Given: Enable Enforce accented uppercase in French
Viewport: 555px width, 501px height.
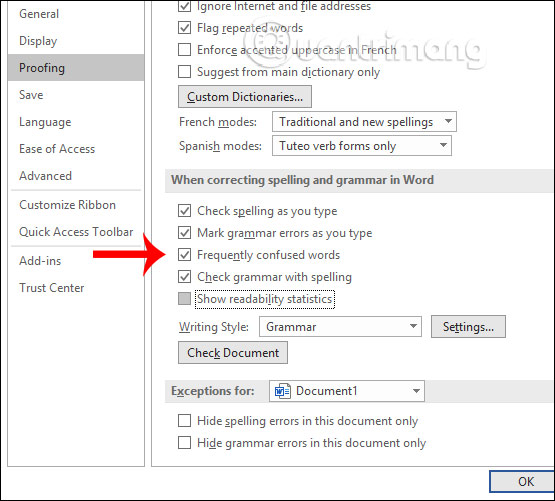Looking at the screenshot, I should [x=184, y=50].
